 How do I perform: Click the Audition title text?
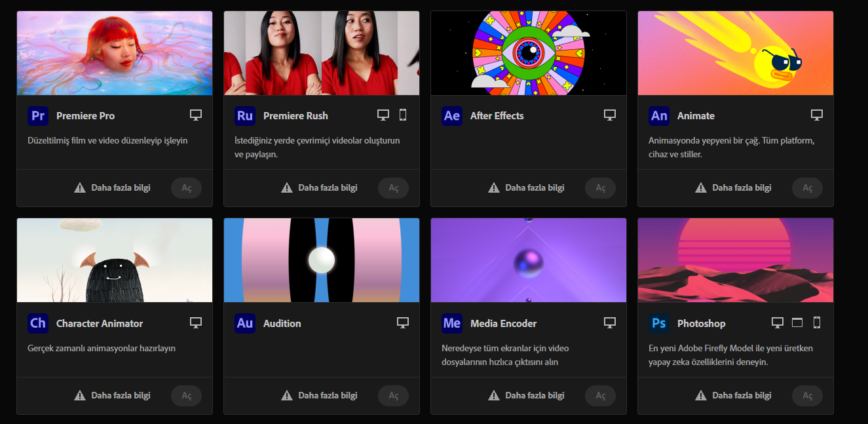point(282,323)
